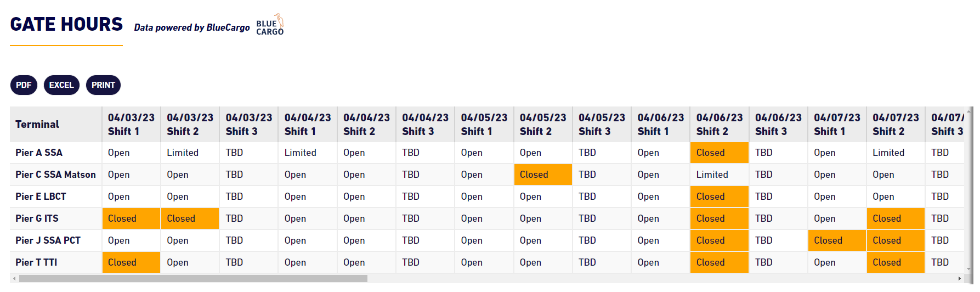
Task: Click the 'Data powered by BlueCargo' text
Action: click(192, 27)
